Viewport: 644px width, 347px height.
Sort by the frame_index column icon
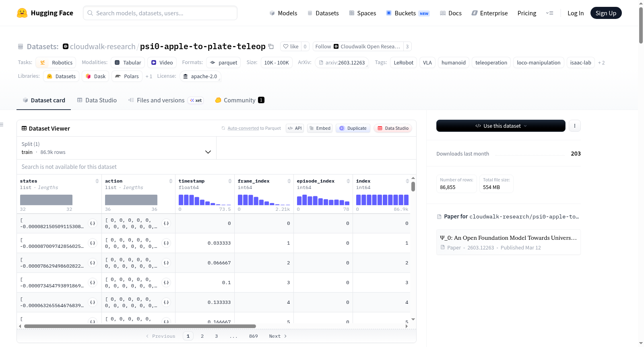(289, 181)
